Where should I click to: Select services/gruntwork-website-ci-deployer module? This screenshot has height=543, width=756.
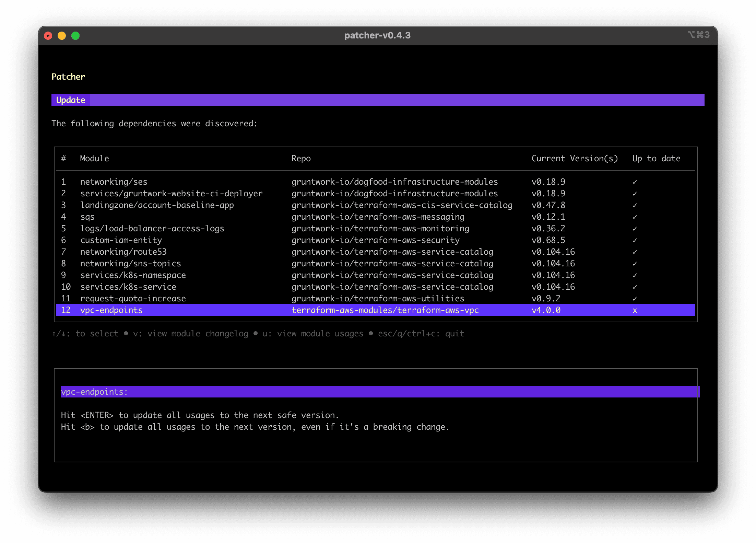pyautogui.click(x=375, y=193)
